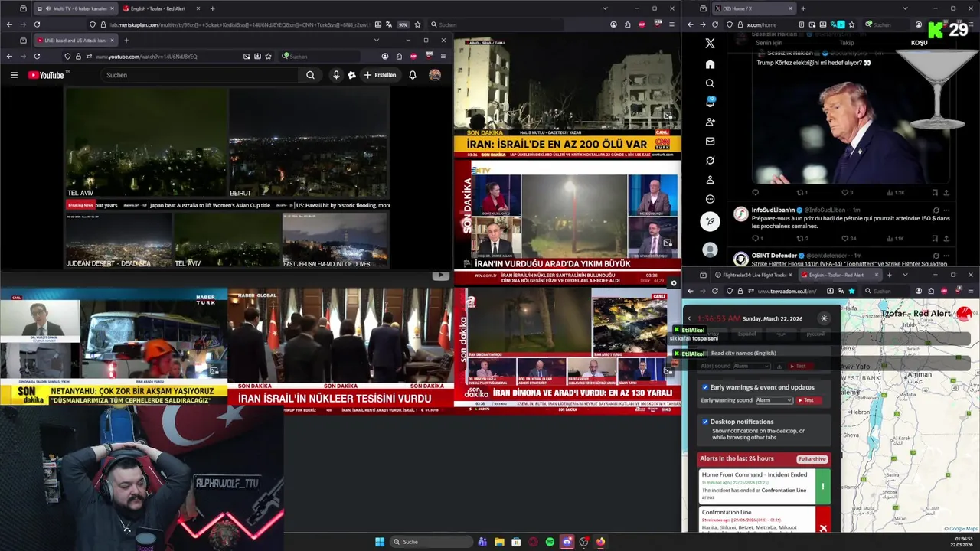980x551 pixels.
Task: Reload the YouTube browser page
Action: (x=37, y=57)
